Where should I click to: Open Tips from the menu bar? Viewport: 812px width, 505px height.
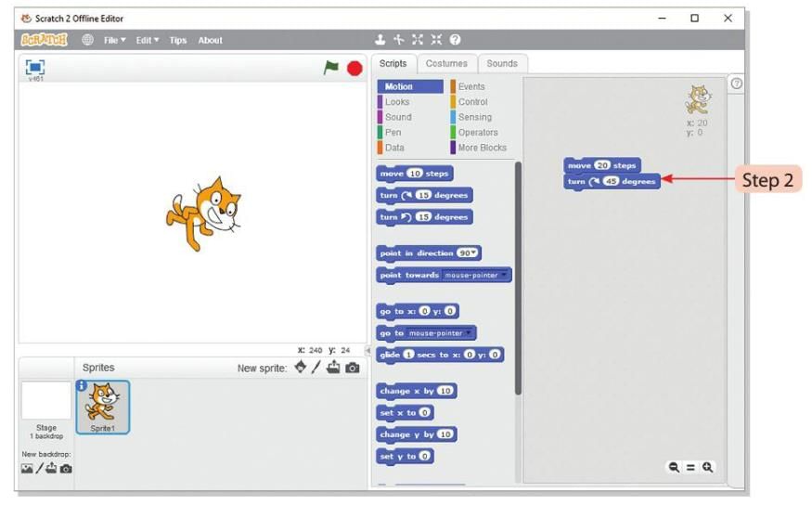(x=177, y=40)
